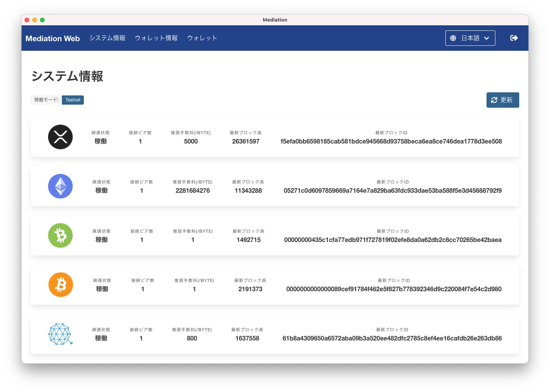Click recommended fee value 2281684276
The height and width of the screenshot is (392, 550).
coord(193,190)
